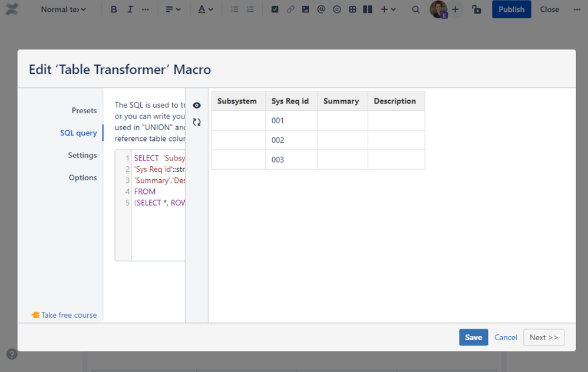Invite a collaborator with plus icon
The image size is (588, 372).
coord(455,9)
